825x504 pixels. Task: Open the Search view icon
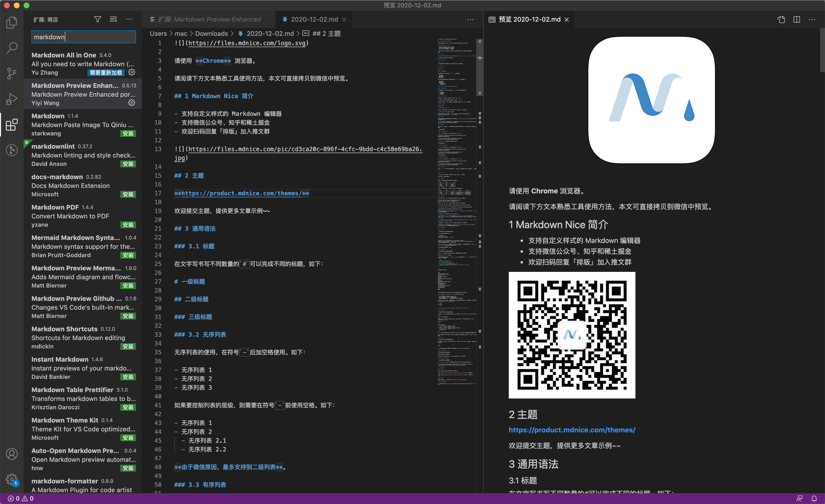pos(12,48)
